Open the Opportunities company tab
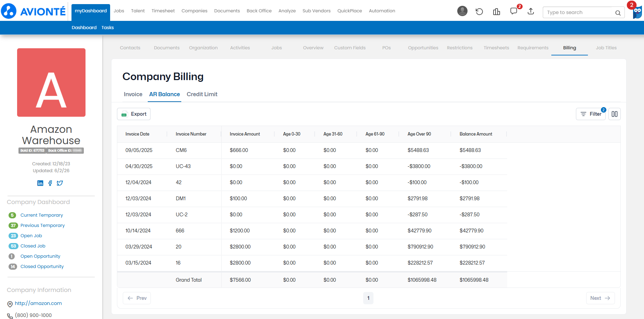Screen dimensions: 644x319 click(423, 48)
